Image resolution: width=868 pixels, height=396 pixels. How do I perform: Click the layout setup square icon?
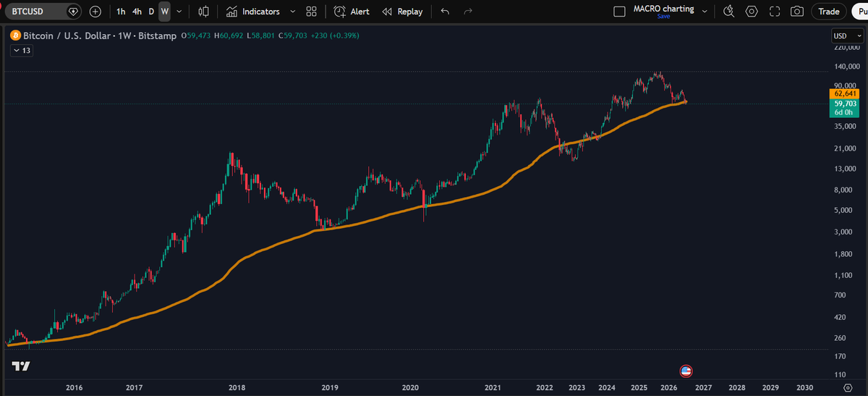(618, 12)
